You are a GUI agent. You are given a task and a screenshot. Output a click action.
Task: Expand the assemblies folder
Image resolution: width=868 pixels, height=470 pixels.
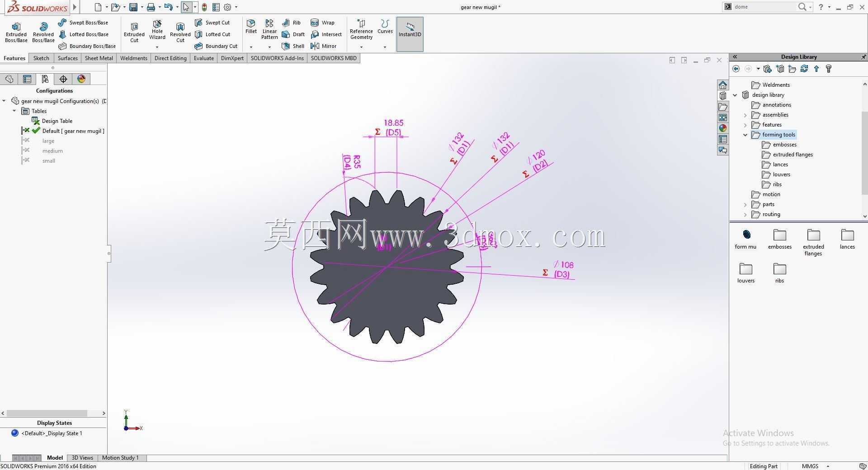tap(745, 115)
